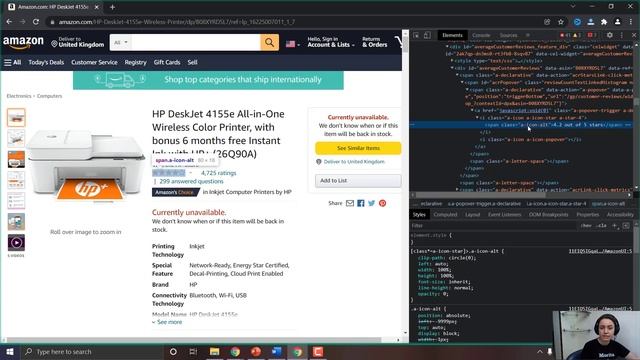Open Sell nav item
Viewport: 640px width, 360px height.
[x=193, y=62]
